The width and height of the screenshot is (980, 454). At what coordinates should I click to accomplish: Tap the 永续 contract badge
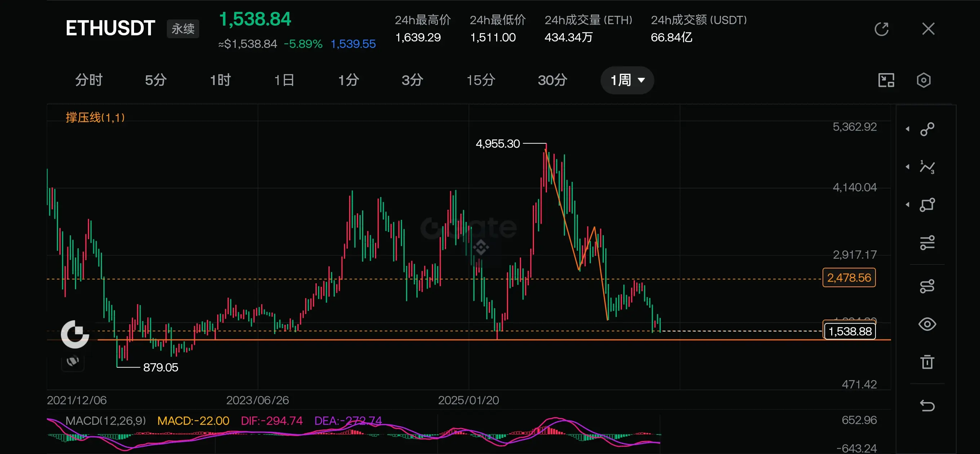click(x=183, y=29)
